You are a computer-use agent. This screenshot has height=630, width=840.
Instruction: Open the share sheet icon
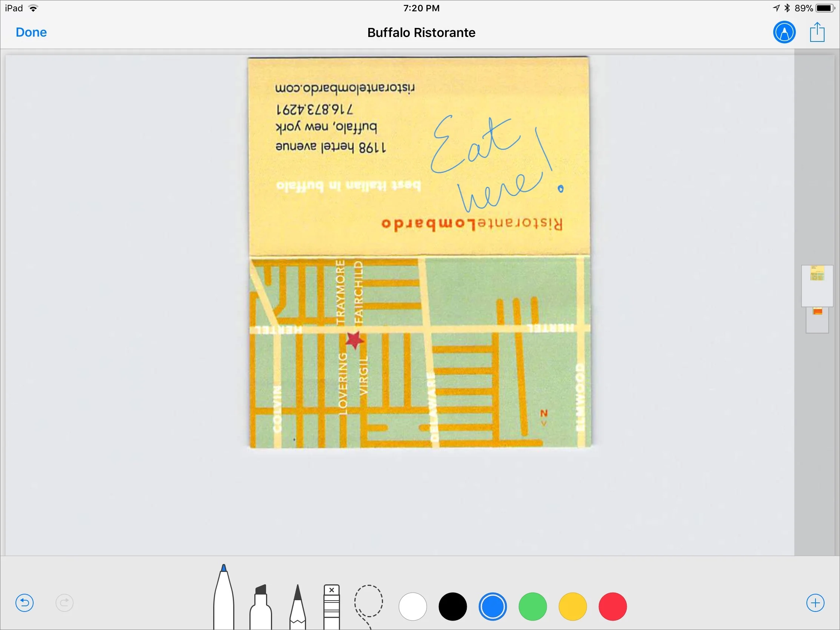[x=817, y=32]
